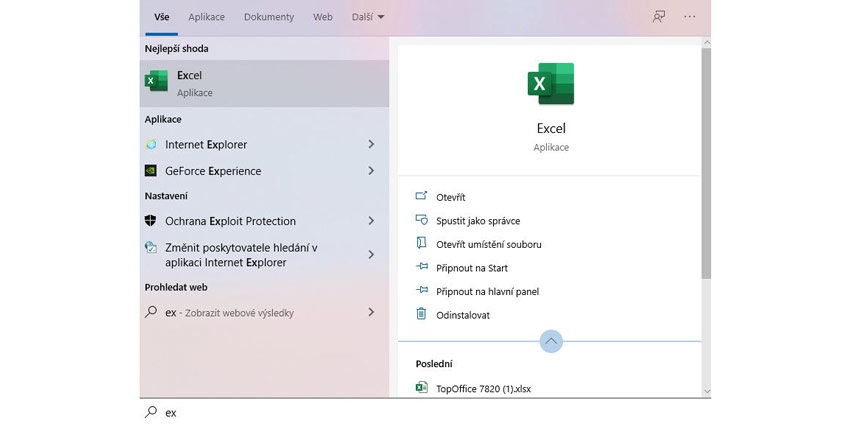Select Spustit jako správce

tap(478, 221)
